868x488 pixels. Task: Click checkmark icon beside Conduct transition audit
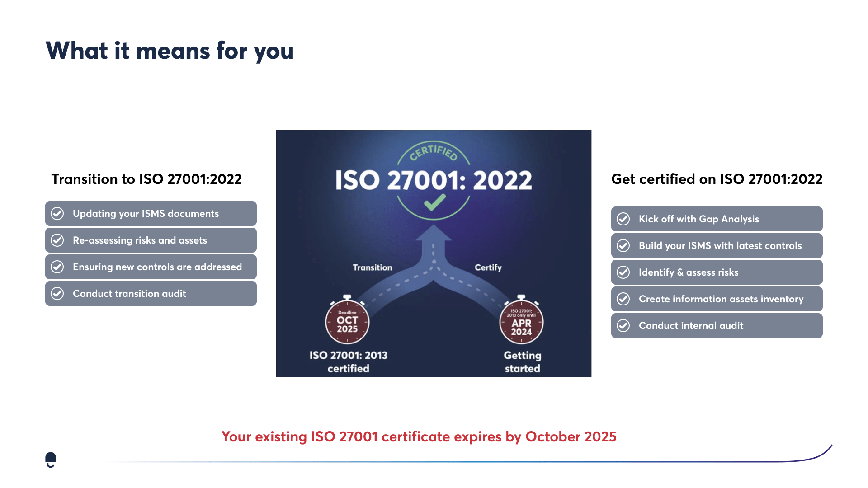coord(57,294)
